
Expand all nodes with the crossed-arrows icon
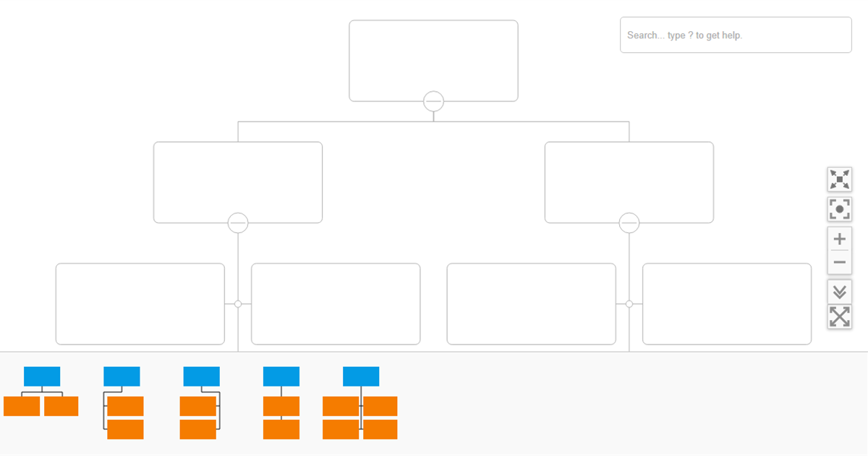coord(839,316)
